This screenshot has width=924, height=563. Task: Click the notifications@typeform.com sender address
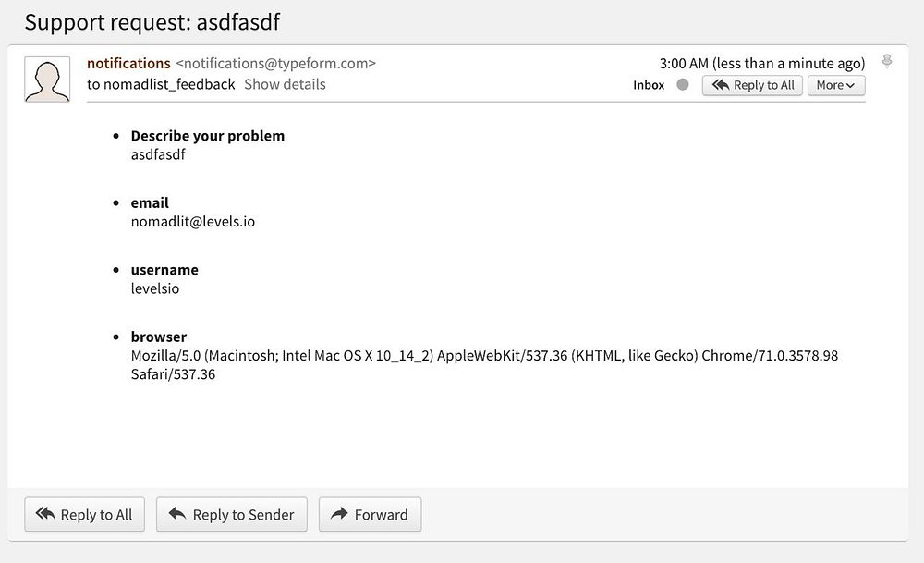276,64
